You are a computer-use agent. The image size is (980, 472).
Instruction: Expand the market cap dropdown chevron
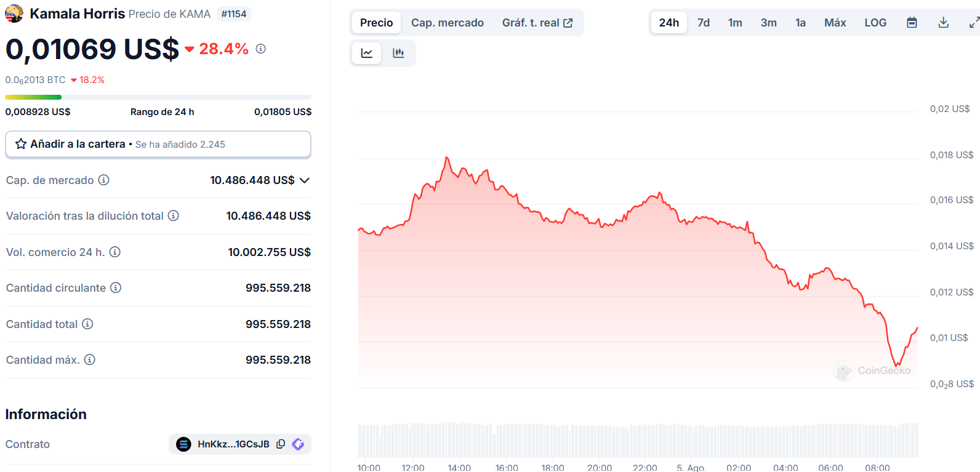[x=305, y=180]
